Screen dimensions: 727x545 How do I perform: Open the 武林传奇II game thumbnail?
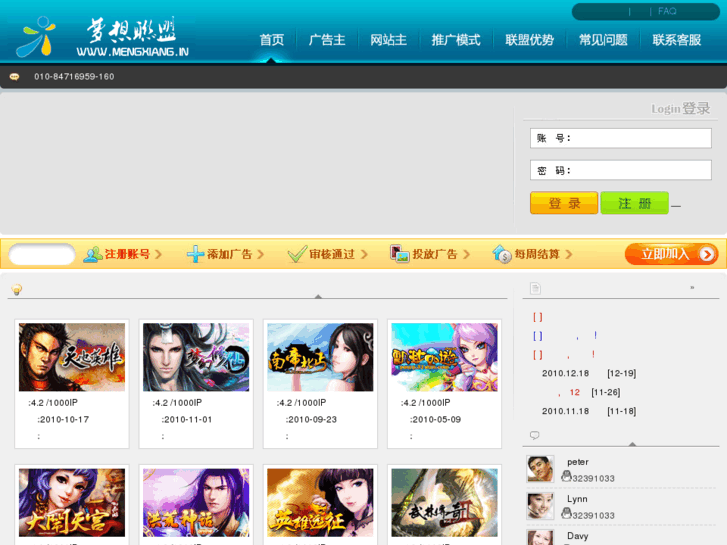click(445, 503)
